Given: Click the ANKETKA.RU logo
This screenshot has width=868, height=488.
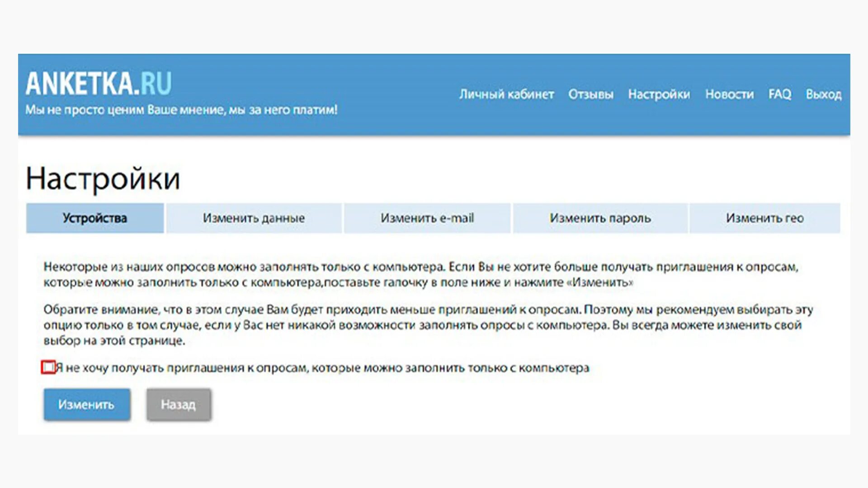Looking at the screenshot, I should coord(99,84).
